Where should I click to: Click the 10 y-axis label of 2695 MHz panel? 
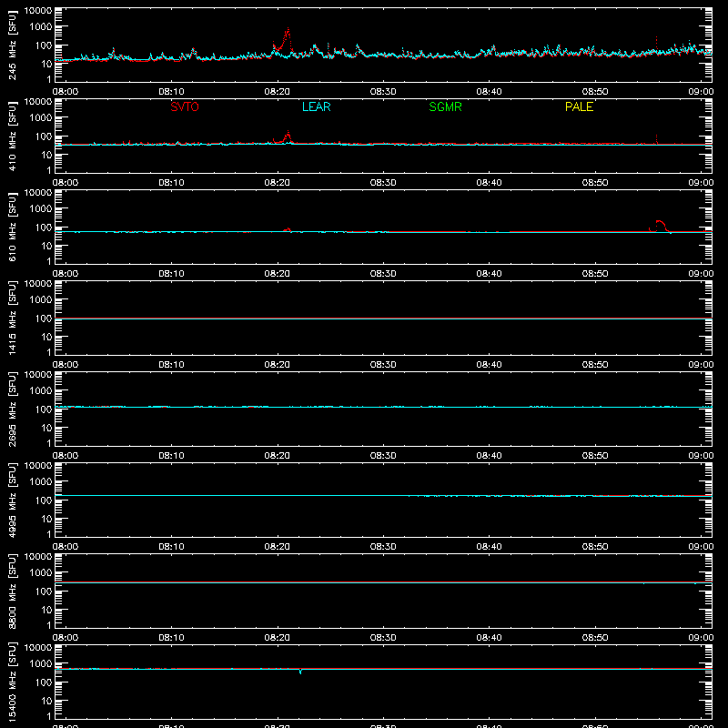click(46, 428)
